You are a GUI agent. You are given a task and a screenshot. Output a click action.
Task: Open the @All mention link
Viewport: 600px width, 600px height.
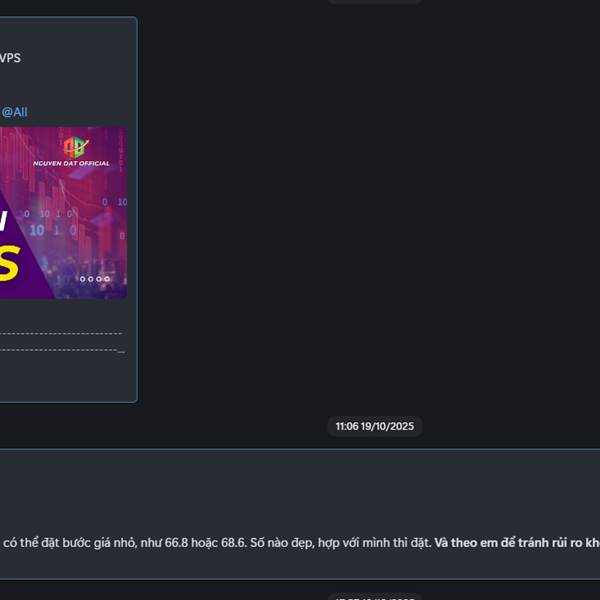[x=15, y=112]
